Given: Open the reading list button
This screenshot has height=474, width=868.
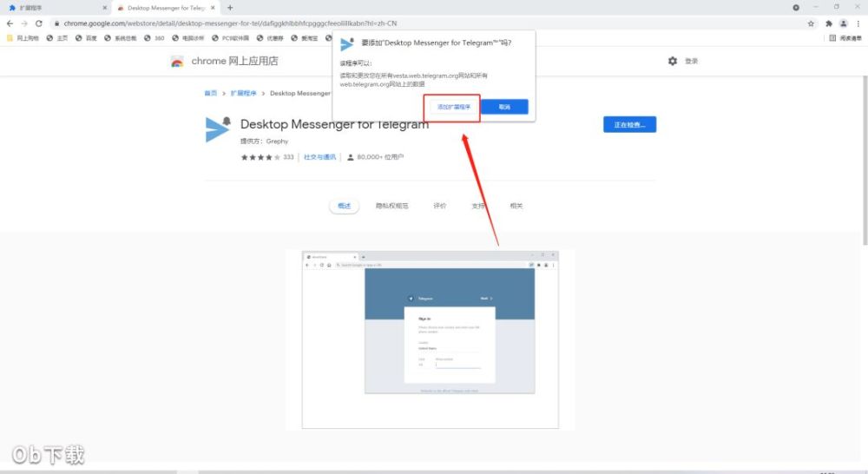Looking at the screenshot, I should pyautogui.click(x=845, y=38).
